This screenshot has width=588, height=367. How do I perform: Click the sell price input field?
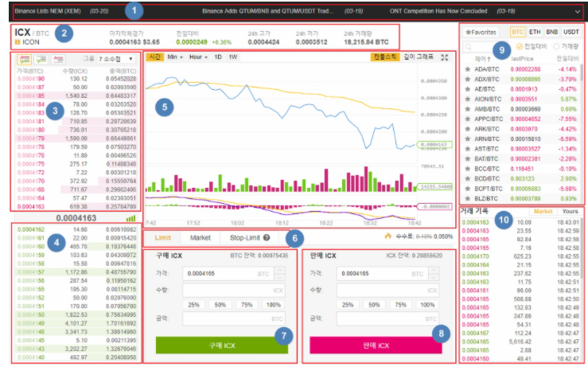(x=383, y=274)
